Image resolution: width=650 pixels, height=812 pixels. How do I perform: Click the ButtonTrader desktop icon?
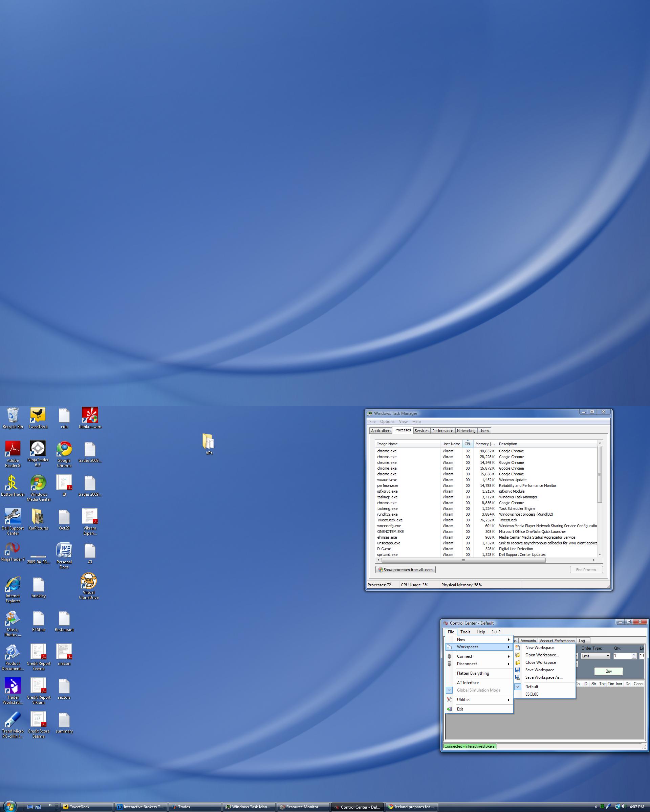point(13,483)
